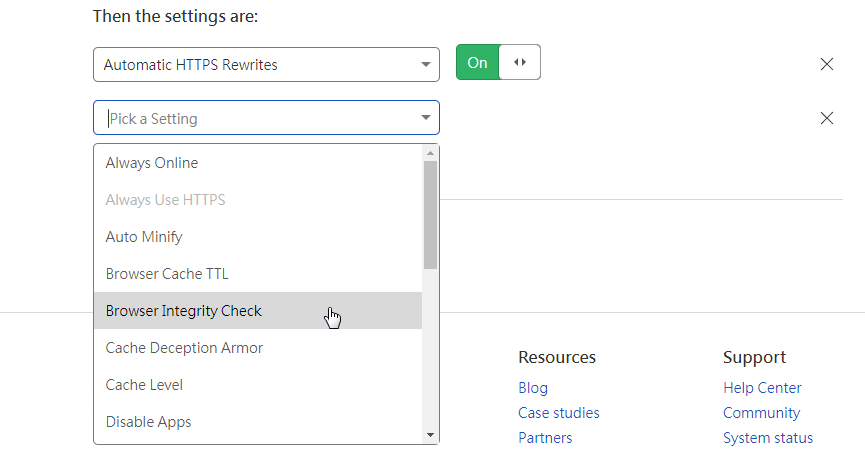Click the dropdown list scrollbar thumb
The image size is (865, 455).
[x=430, y=215]
